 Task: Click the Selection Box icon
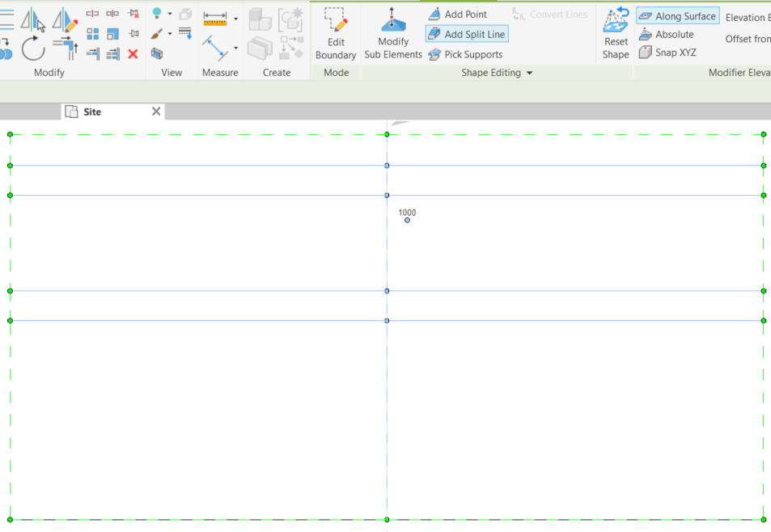pyautogui.click(x=157, y=53)
